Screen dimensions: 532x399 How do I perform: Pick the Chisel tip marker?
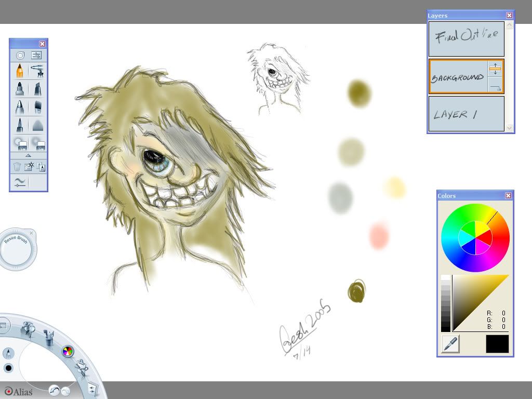click(37, 89)
